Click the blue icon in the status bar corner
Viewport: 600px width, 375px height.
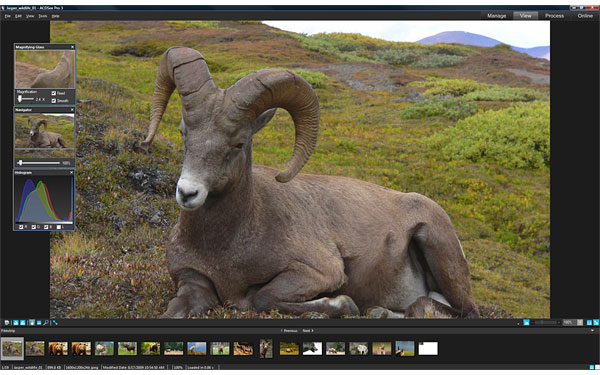click(x=592, y=367)
